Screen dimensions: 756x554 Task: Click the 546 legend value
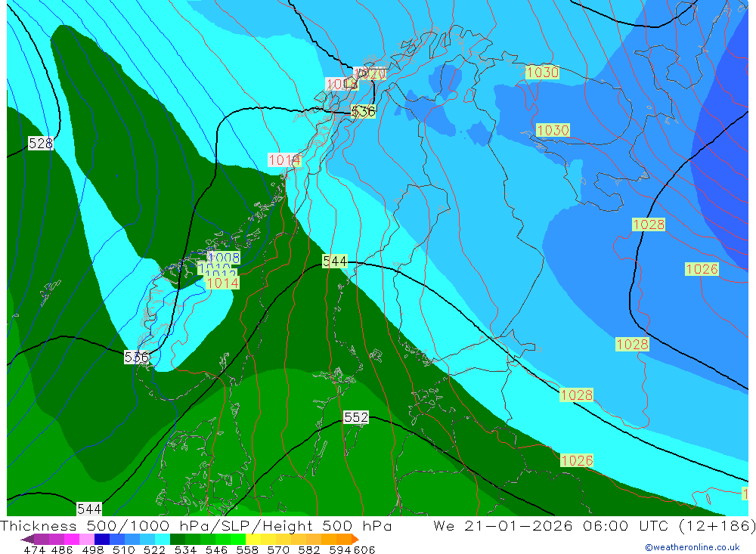click(216, 549)
